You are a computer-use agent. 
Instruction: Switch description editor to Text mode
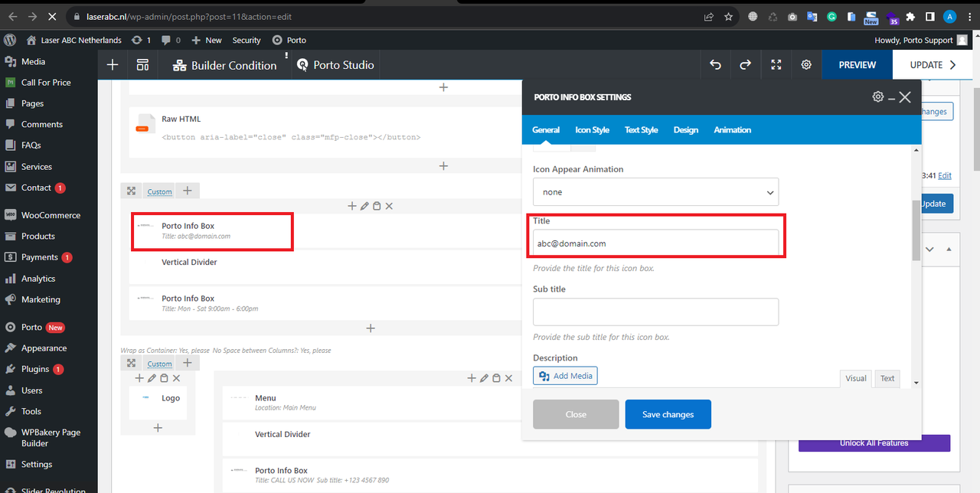pos(887,378)
